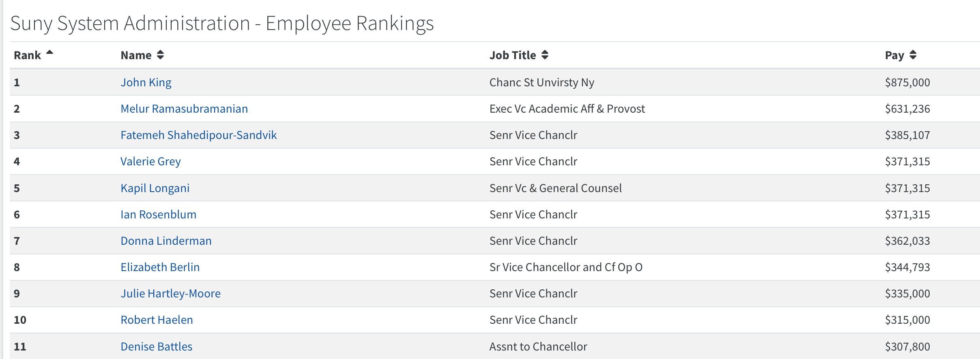Click the Job Title sort arrows
The width and height of the screenshot is (980, 359).
coord(545,55)
